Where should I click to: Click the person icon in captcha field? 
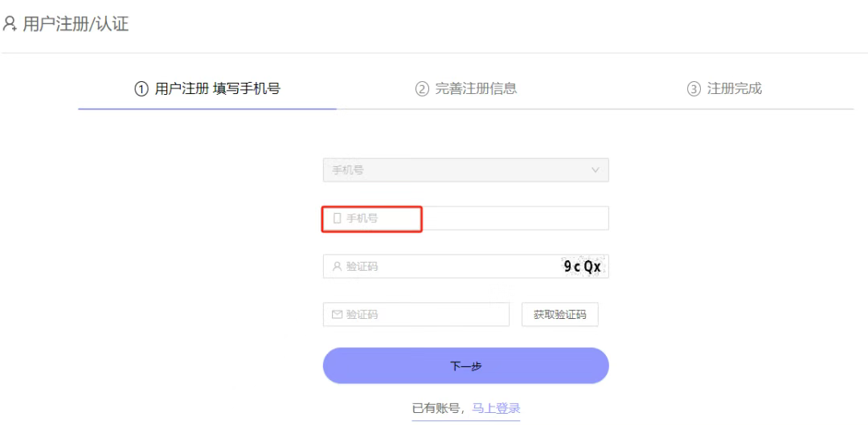click(x=338, y=267)
